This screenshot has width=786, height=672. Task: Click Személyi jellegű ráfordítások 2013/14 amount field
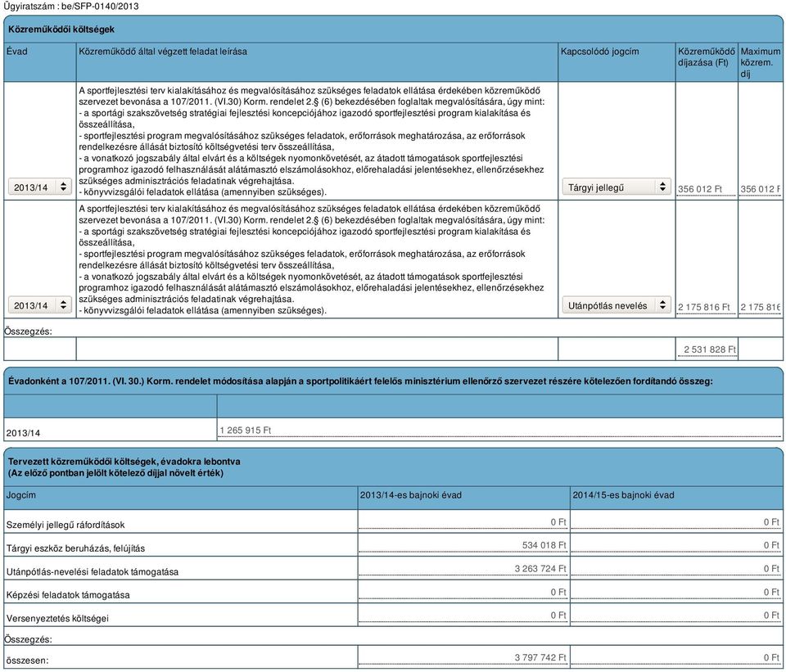pos(463,522)
